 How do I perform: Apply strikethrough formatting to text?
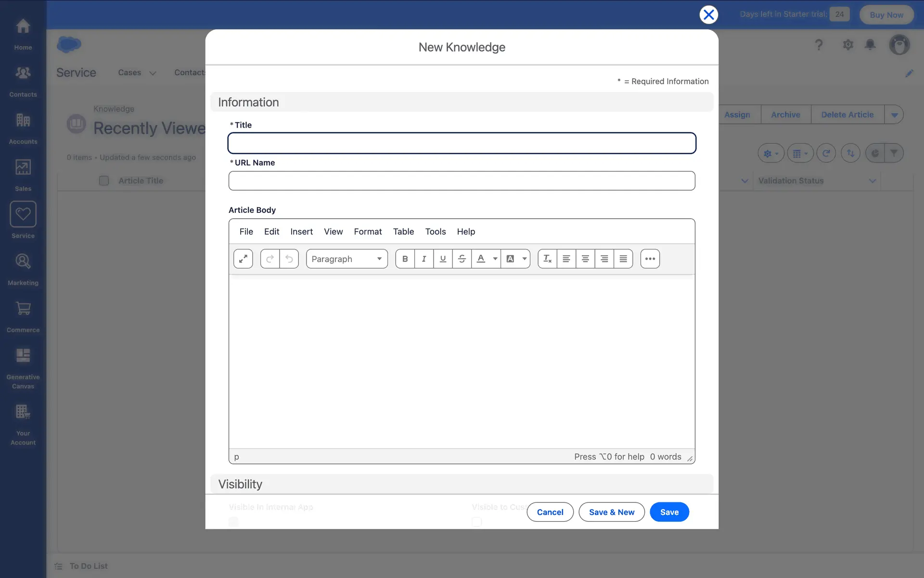(x=462, y=259)
